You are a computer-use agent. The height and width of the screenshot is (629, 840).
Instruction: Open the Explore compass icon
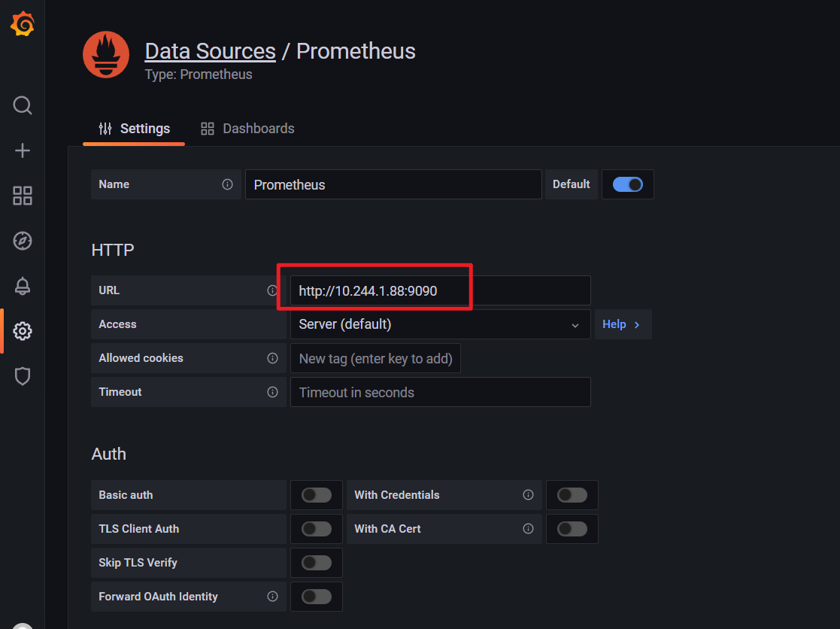pos(23,241)
